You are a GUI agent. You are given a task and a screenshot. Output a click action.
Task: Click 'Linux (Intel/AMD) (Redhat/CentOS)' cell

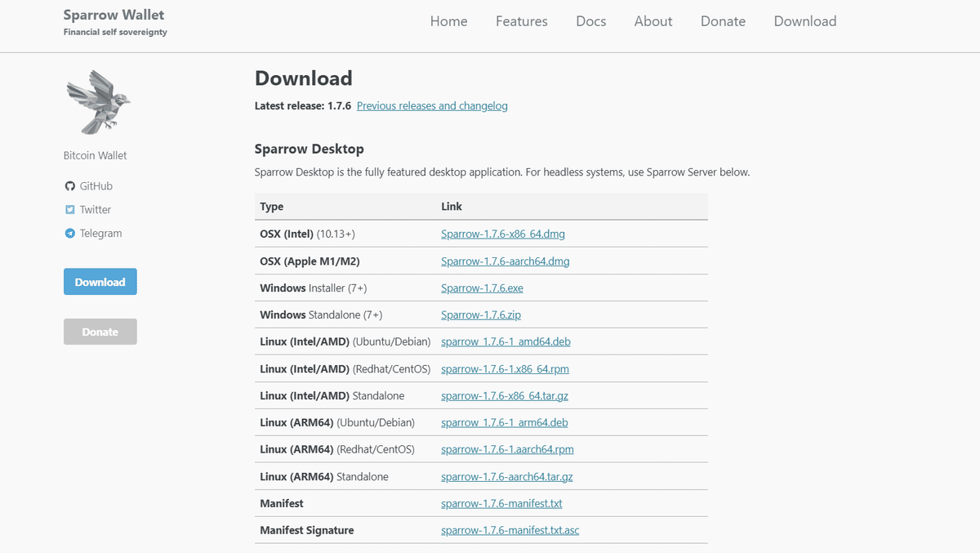tap(345, 369)
